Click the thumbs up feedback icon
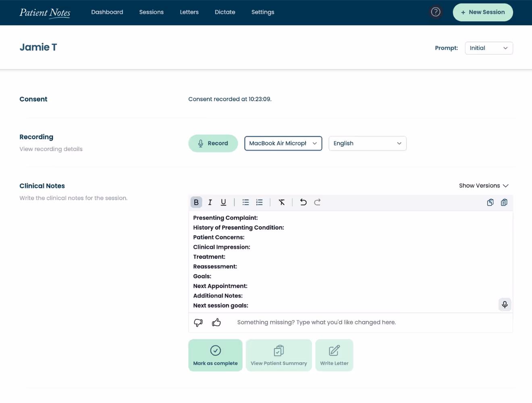Viewport: 532px width, 403px height. pyautogui.click(x=216, y=322)
